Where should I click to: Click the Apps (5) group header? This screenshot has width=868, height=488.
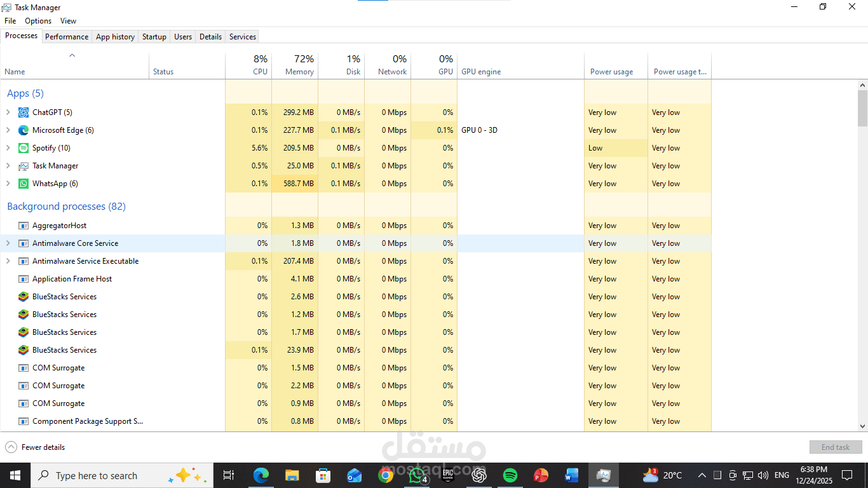pyautogui.click(x=25, y=93)
